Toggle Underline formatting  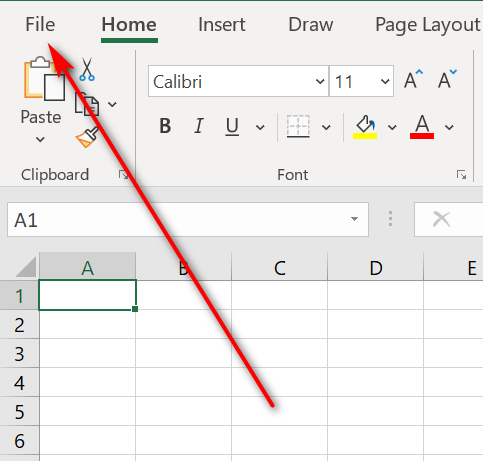(x=232, y=127)
